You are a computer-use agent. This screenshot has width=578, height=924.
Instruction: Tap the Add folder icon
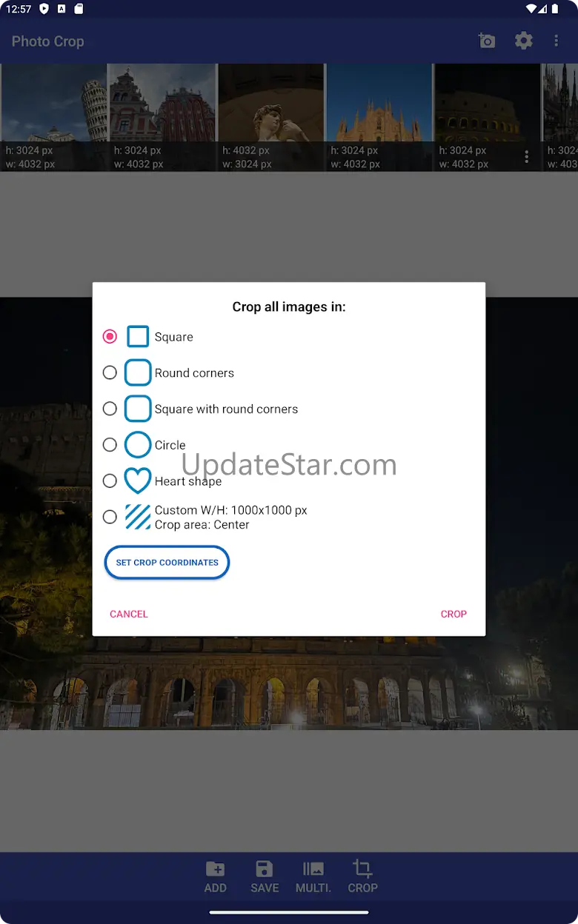click(216, 868)
